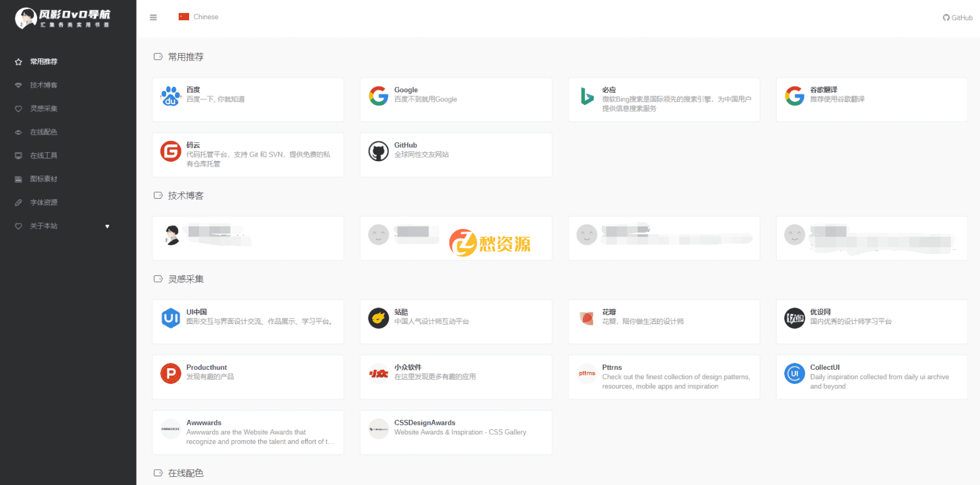Click the Chinese flag icon
The width and height of the screenshot is (980, 485).
click(184, 17)
